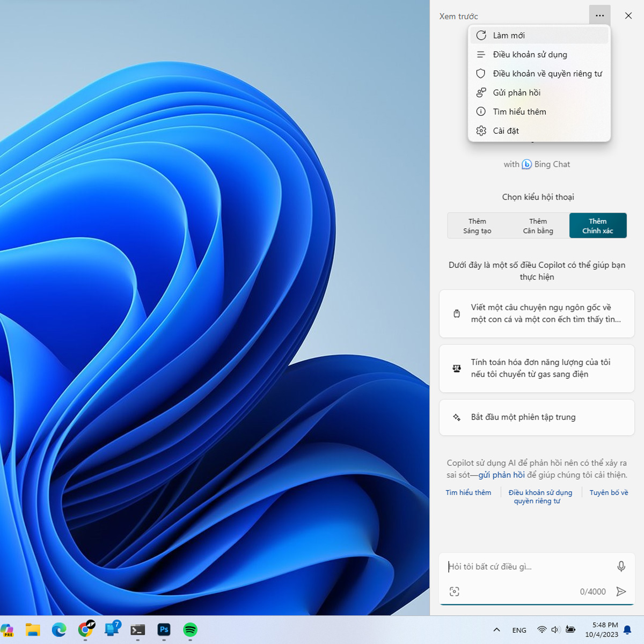This screenshot has width=644, height=644.
Task: Open Google Chrome on the taskbar
Action: [x=85, y=630]
